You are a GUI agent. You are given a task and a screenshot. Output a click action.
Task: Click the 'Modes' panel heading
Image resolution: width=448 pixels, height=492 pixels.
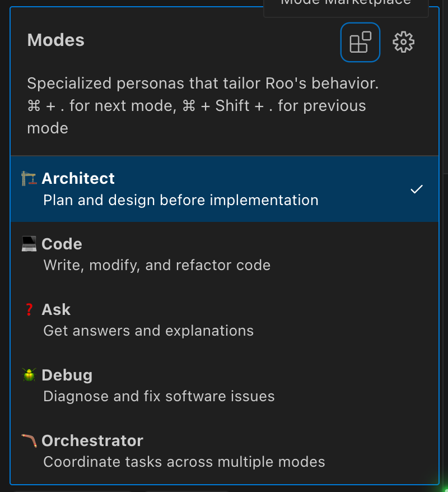pos(56,40)
